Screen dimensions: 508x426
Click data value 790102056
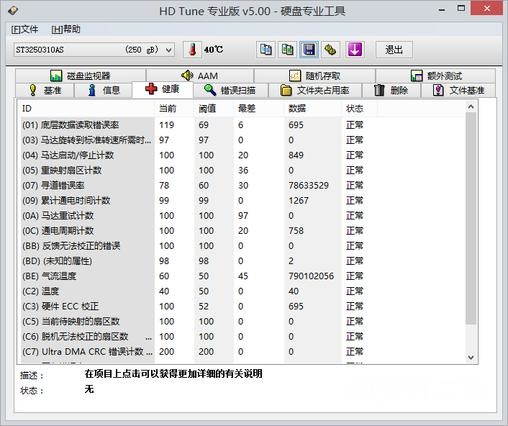click(311, 276)
